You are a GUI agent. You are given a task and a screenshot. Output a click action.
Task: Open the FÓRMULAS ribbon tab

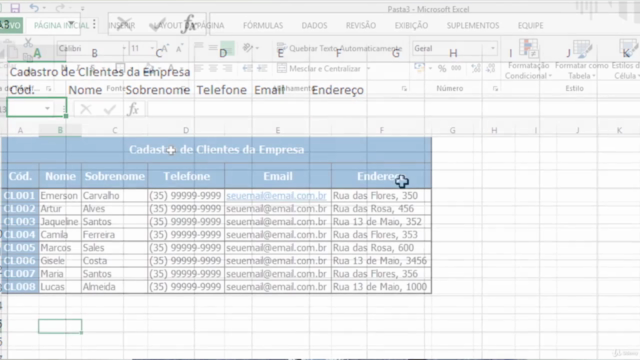coord(263,25)
